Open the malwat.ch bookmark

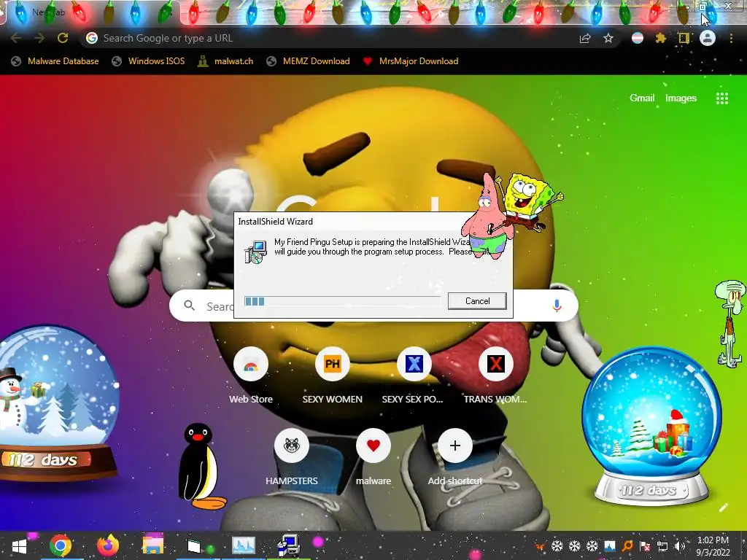(226, 61)
